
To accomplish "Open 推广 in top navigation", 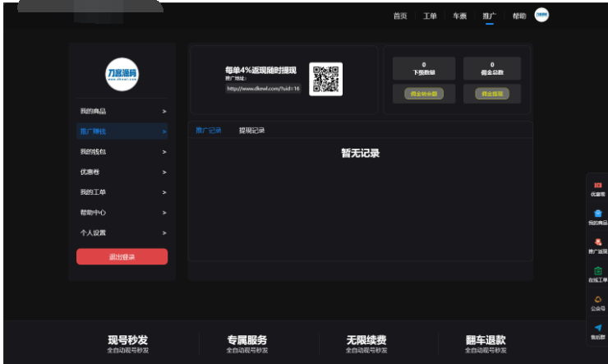I will click(490, 16).
